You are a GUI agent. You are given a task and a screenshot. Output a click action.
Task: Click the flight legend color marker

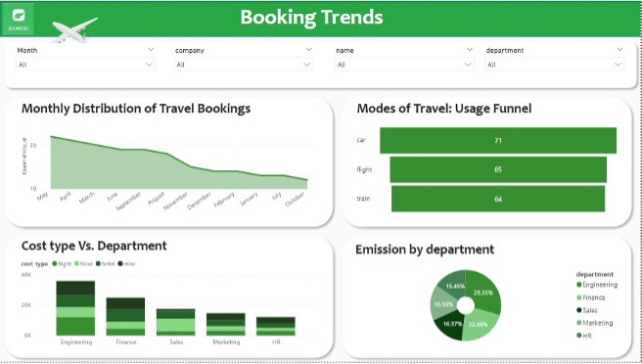click(55, 263)
